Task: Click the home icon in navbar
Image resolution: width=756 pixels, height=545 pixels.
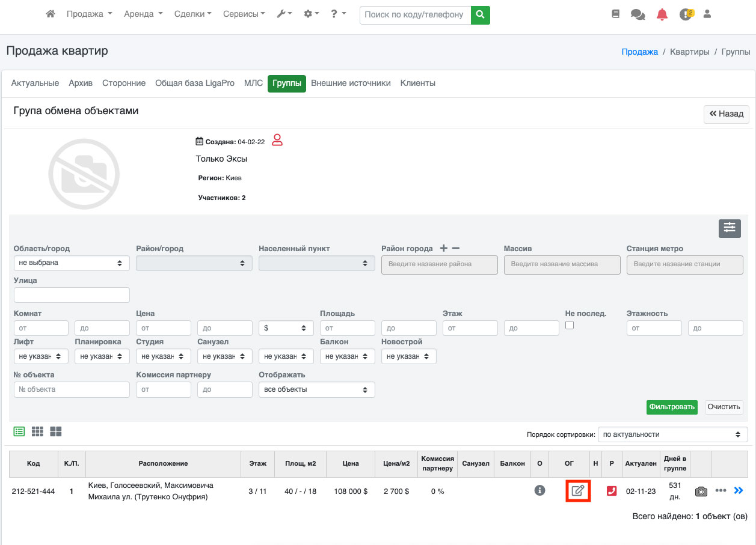Action: (51, 14)
